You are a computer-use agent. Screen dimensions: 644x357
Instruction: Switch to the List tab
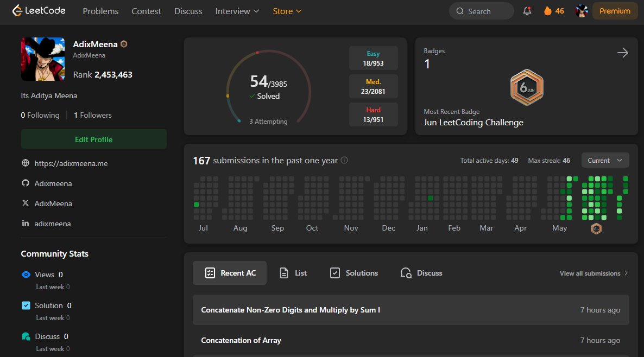(293, 273)
